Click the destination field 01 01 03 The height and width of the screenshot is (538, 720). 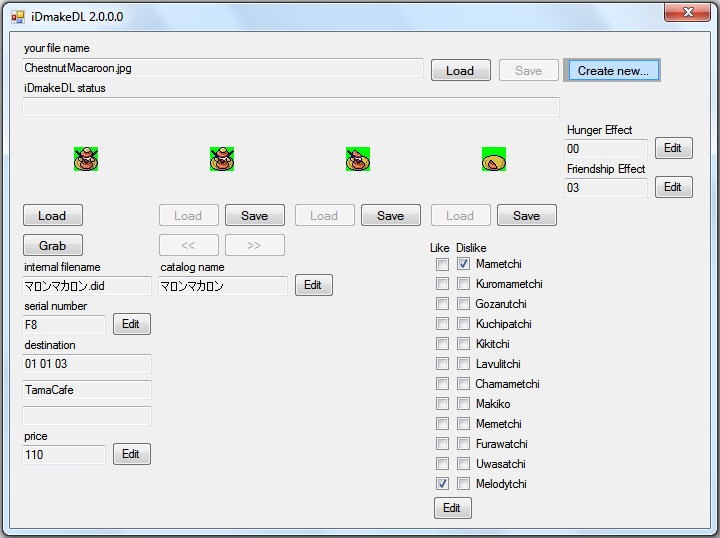point(87,364)
